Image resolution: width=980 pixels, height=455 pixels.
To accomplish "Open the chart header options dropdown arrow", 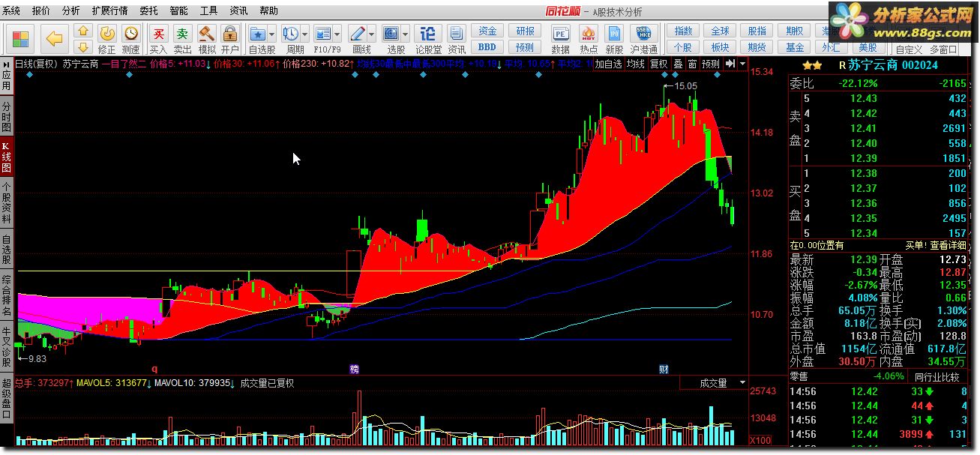I will [742, 64].
